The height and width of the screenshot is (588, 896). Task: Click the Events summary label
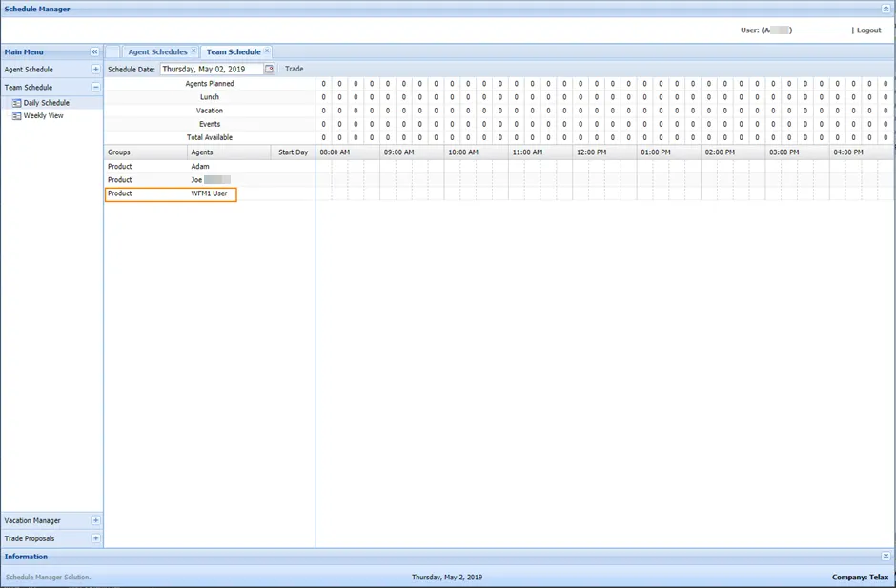[x=210, y=124]
